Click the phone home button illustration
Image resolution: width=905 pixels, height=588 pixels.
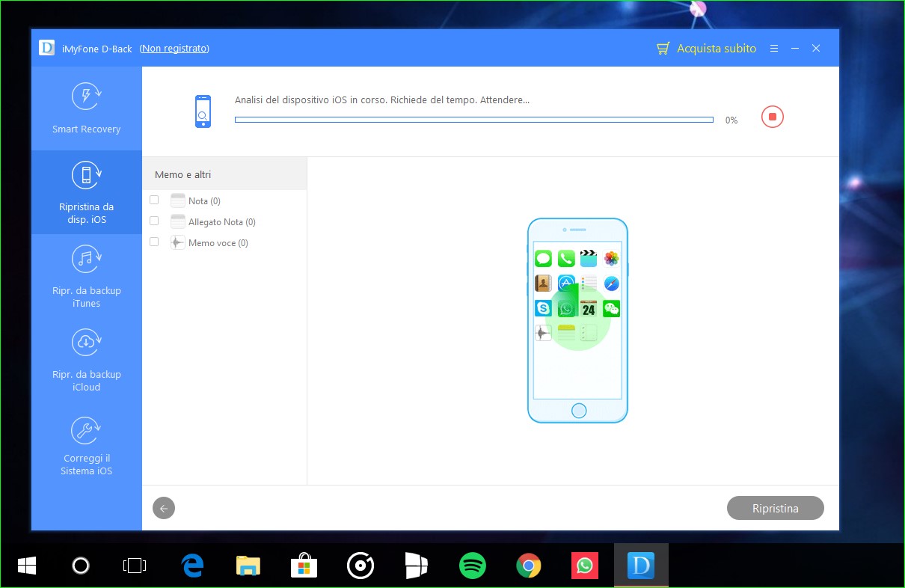[579, 411]
